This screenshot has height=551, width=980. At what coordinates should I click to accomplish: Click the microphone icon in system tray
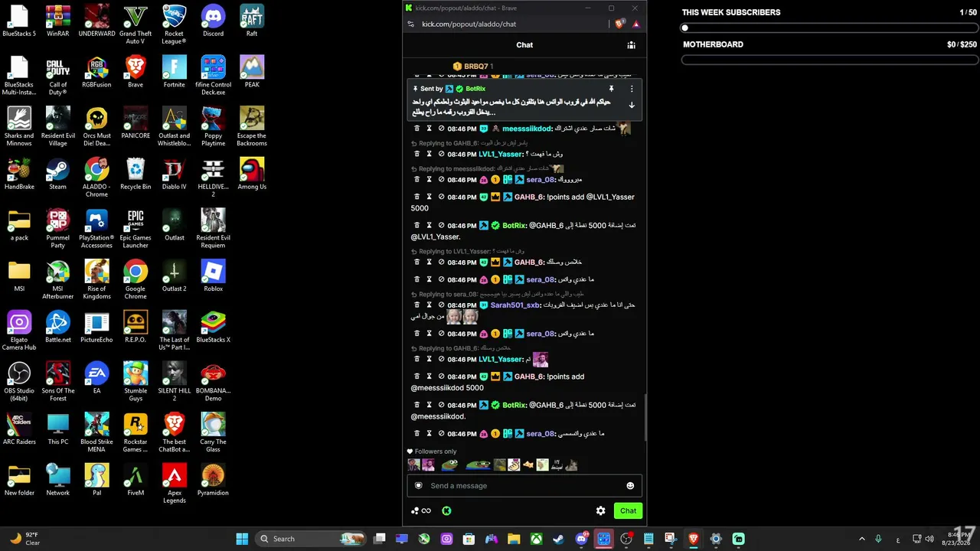pos(878,539)
